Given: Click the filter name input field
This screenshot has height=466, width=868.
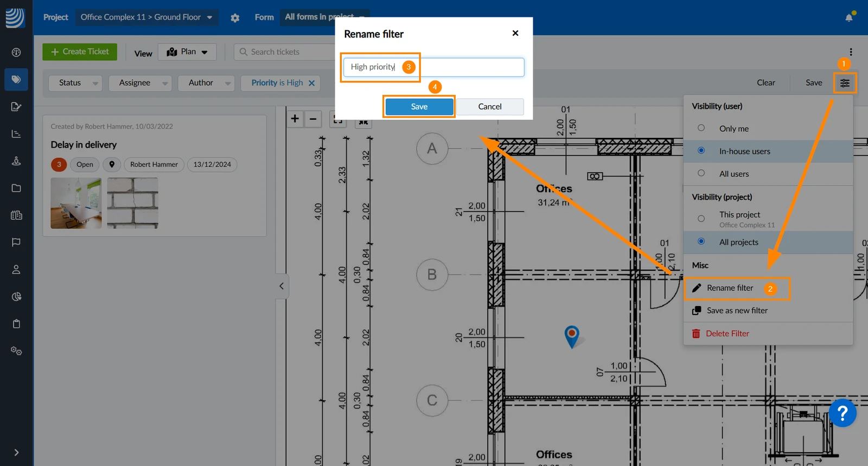Looking at the screenshot, I should pyautogui.click(x=434, y=67).
